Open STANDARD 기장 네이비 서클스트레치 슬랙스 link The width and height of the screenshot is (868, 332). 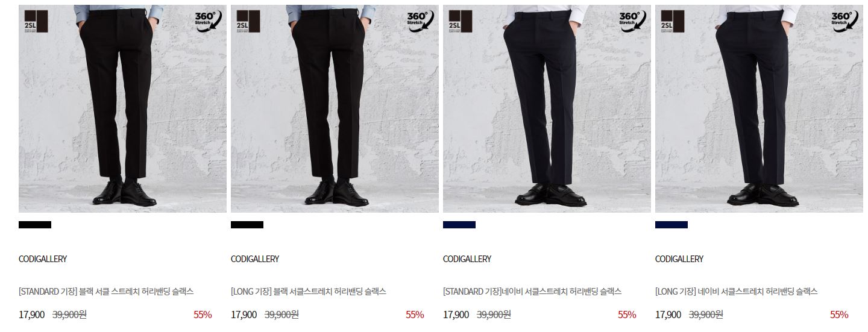(532, 292)
